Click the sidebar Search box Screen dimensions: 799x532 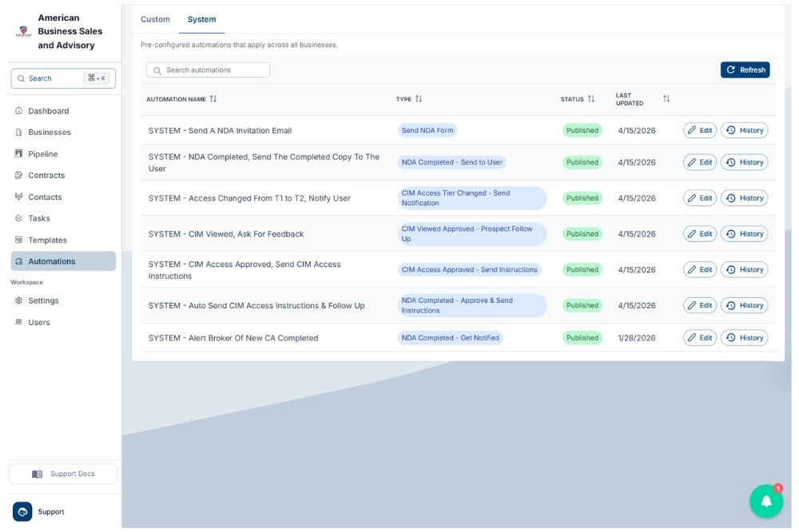63,78
